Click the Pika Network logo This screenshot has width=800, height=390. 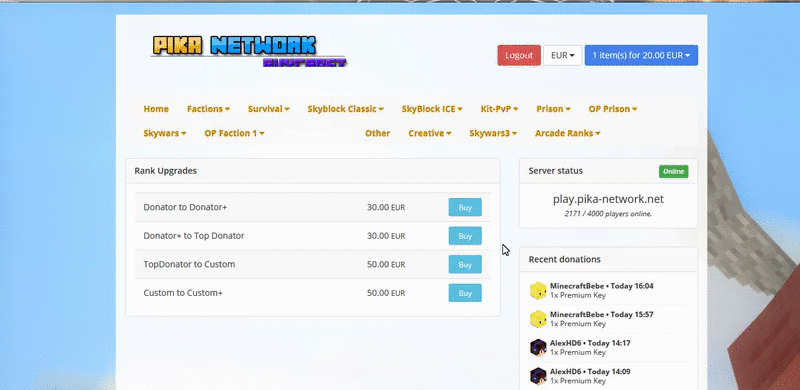[249, 52]
